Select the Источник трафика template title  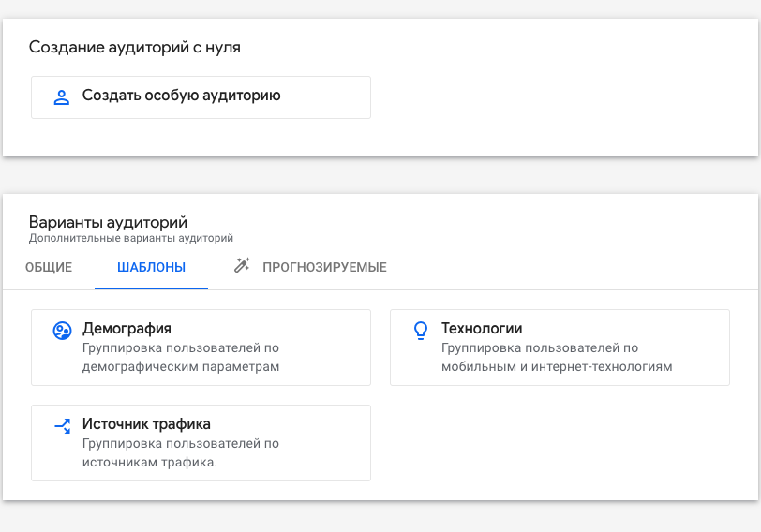pyautogui.click(x=146, y=424)
